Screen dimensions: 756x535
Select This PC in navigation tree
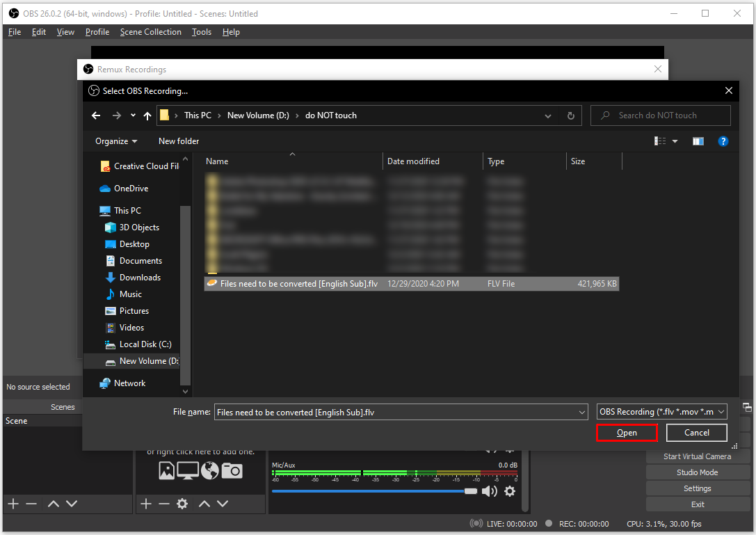pos(120,210)
